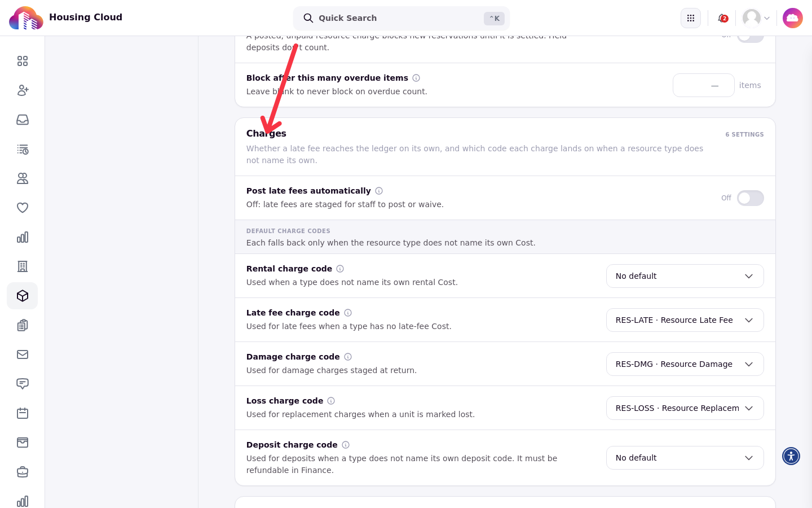Open the briefcase icon in sidebar
Viewport: 812px width, 508px height.
[x=23, y=472]
